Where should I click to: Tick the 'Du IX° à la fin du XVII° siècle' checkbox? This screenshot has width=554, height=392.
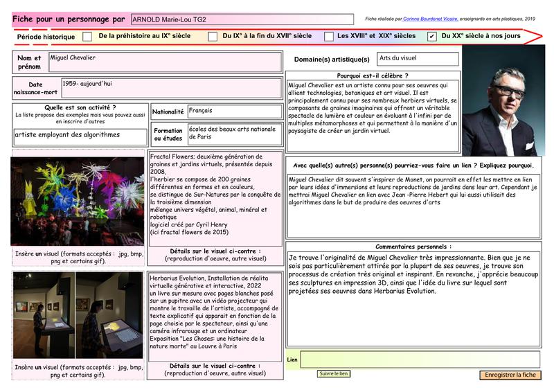pyautogui.click(x=213, y=36)
